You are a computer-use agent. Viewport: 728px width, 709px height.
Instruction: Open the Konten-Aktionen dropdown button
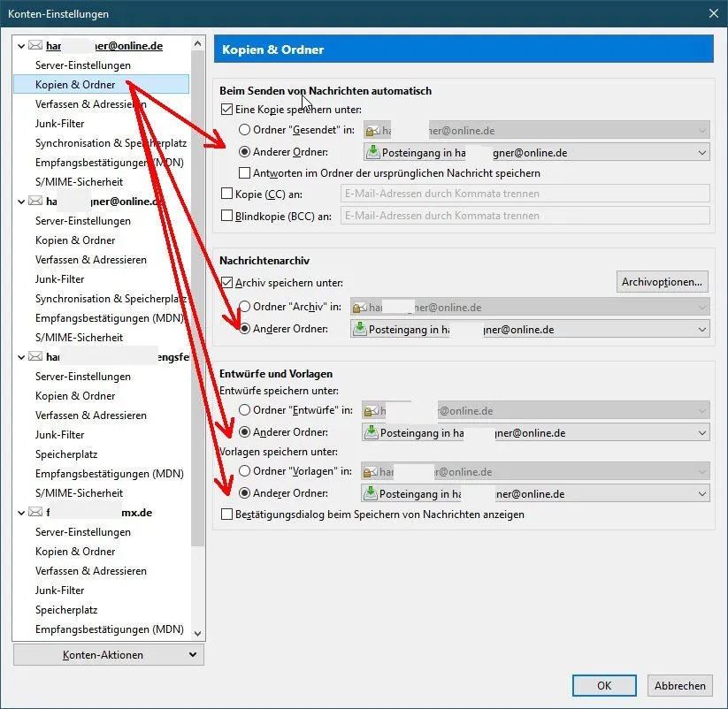coord(109,655)
